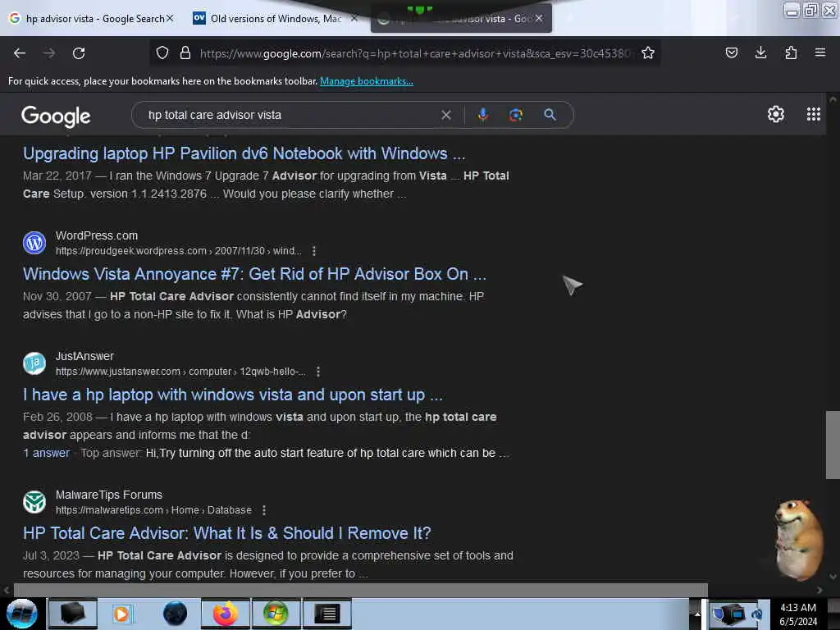The image size is (840, 630).
Task: Click the Google search input field
Action: point(290,115)
